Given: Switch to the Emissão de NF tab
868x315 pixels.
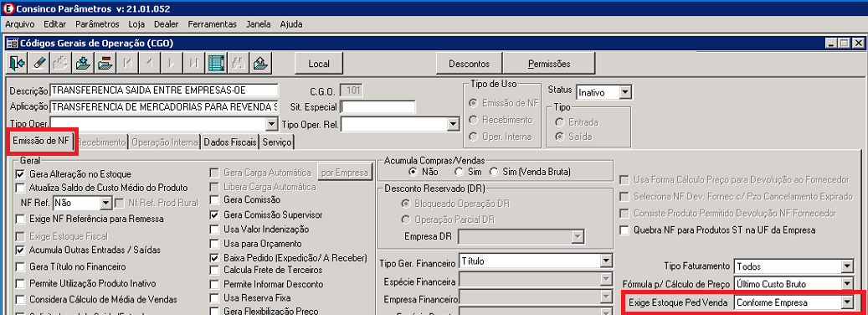Looking at the screenshot, I should pos(41,142).
